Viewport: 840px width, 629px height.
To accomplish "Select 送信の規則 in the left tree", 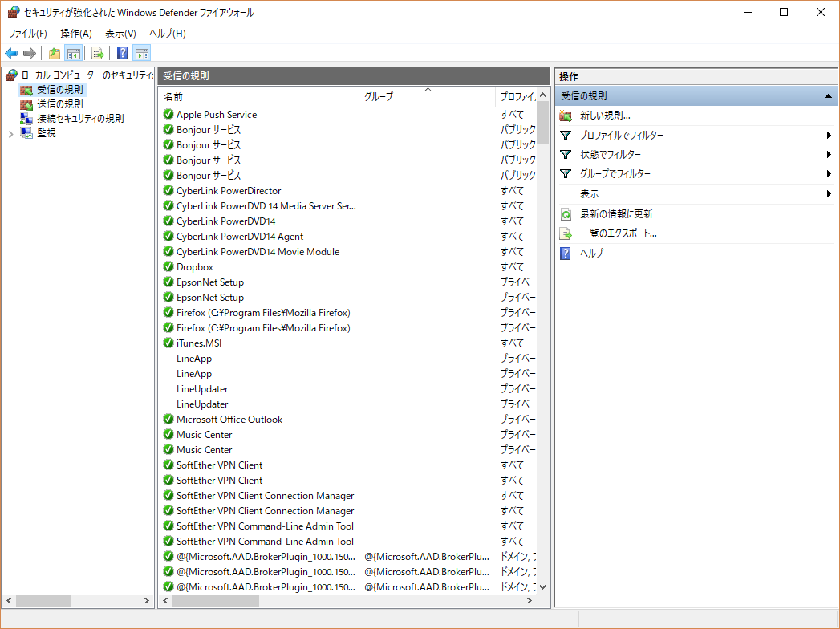I will click(60, 104).
